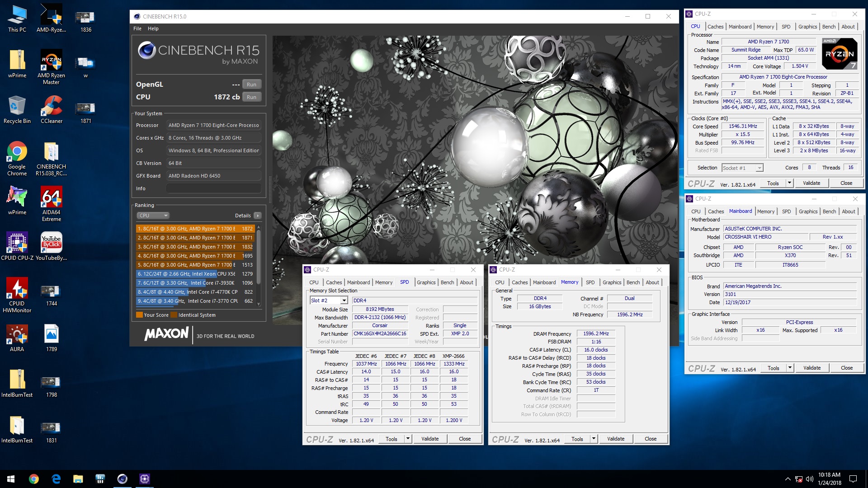
Task: Open File Explorer from taskbar
Action: [78, 479]
